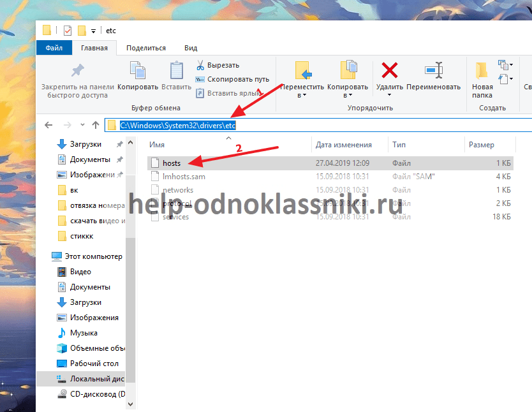The width and height of the screenshot is (532, 412).
Task: Open the recent locations dropdown chevron
Action: [x=82, y=125]
